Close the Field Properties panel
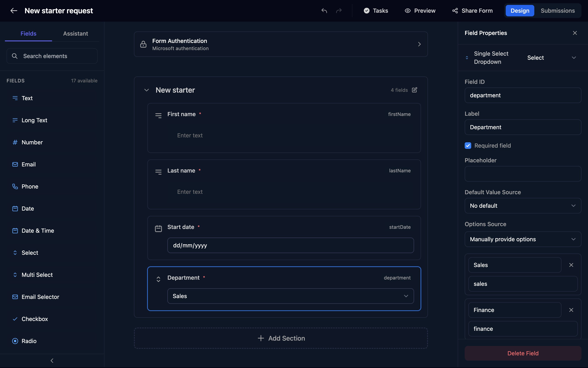The height and width of the screenshot is (368, 588). point(575,33)
